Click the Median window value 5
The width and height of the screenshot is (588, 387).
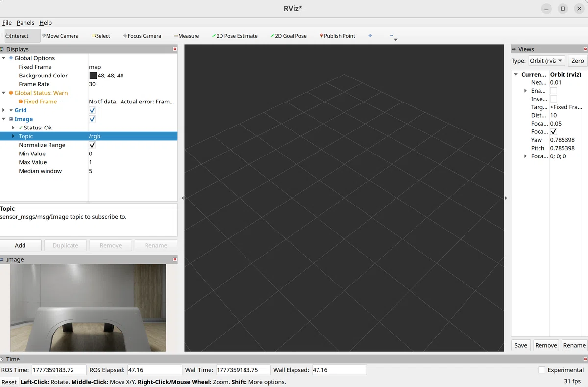pos(91,171)
